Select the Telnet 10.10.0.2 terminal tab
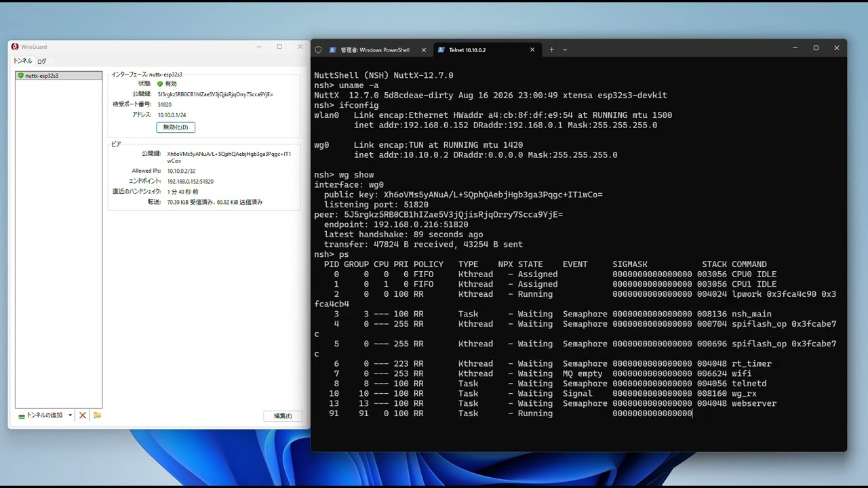The image size is (868, 488). [x=486, y=49]
